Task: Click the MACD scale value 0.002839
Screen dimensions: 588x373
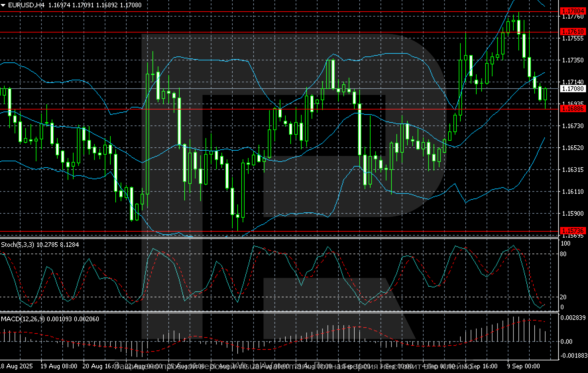Action: (x=572, y=318)
